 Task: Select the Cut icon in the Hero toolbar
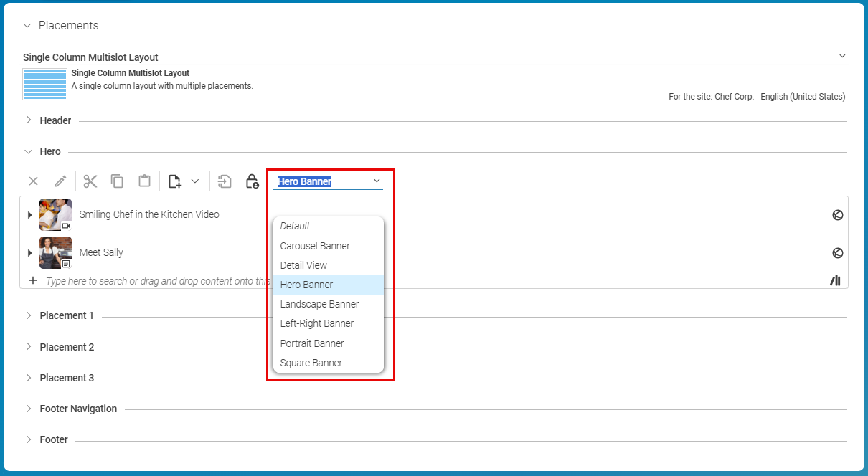(90, 181)
